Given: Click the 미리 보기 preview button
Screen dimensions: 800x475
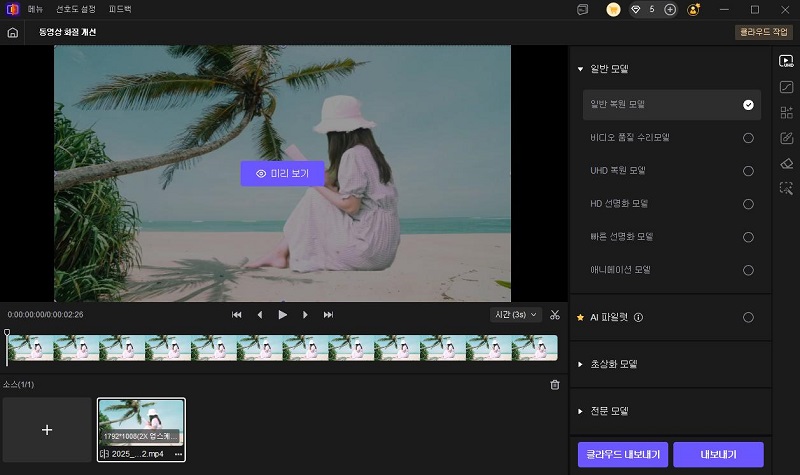Looking at the screenshot, I should pos(282,173).
